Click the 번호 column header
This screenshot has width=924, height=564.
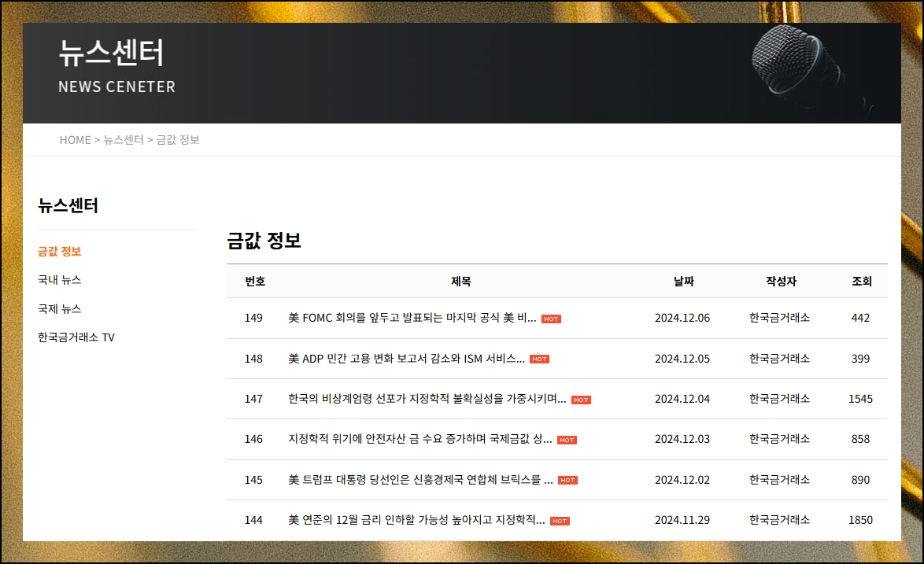[x=255, y=282]
